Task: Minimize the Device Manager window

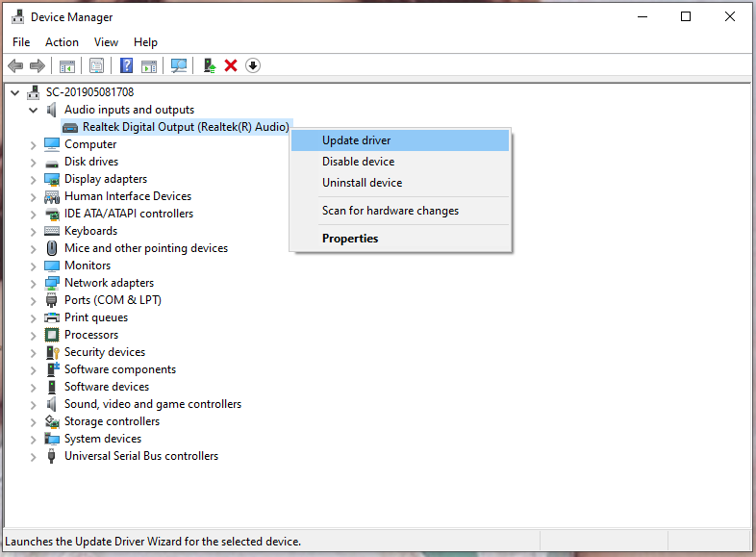Action: (x=643, y=17)
